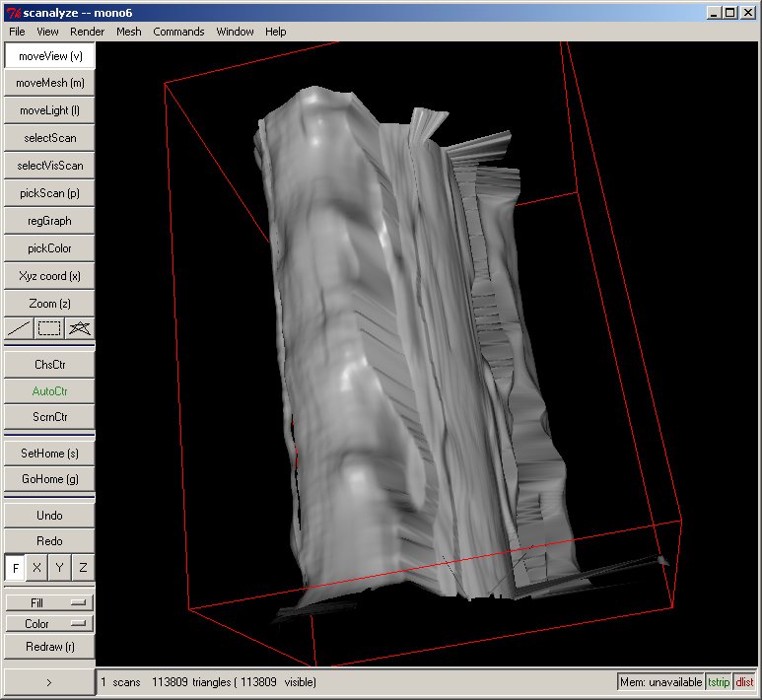Select the line selection tool icon
This screenshot has height=700, width=762.
tap(19, 328)
